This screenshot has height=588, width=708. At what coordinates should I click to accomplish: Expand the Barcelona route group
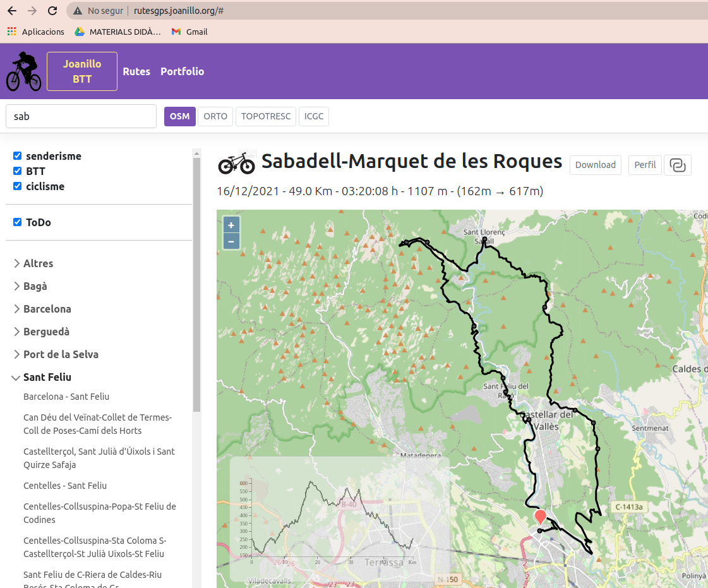pos(47,309)
